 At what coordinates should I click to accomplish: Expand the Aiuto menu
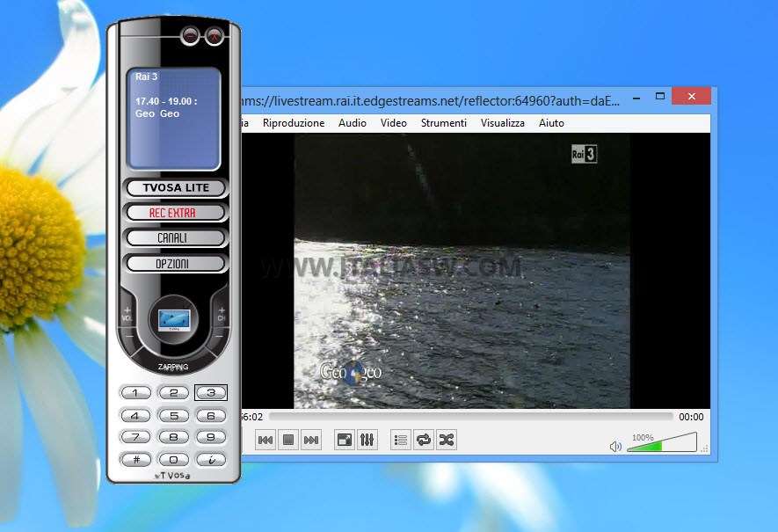[x=551, y=123]
